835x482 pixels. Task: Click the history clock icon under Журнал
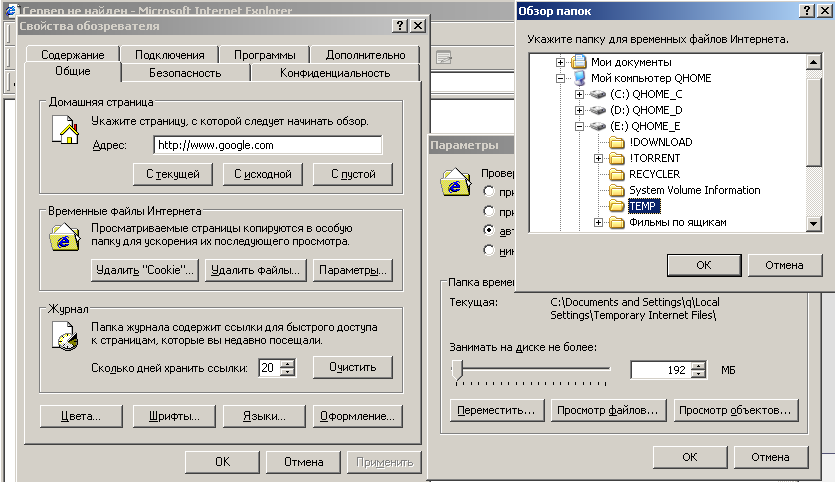66,337
